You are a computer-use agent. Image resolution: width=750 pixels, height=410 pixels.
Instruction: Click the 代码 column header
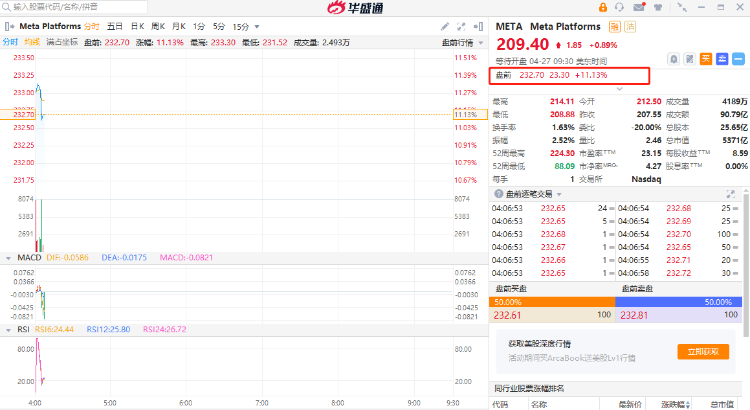(x=500, y=405)
